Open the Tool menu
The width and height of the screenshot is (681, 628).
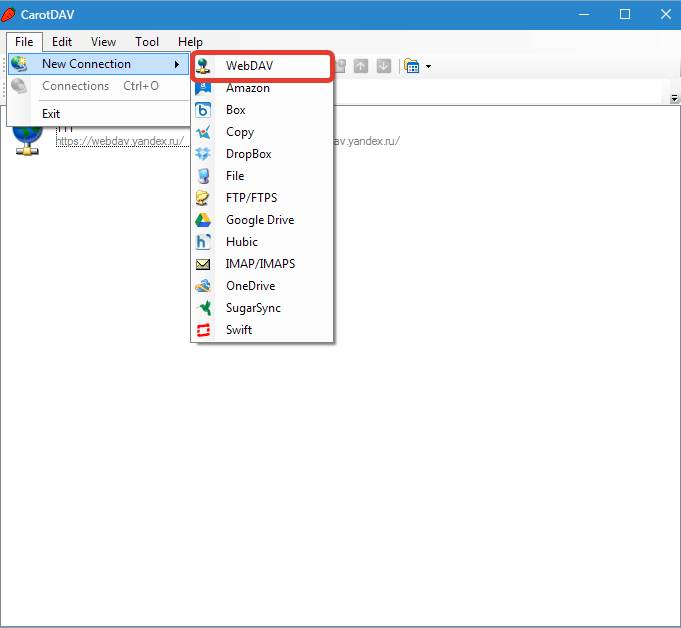click(147, 42)
